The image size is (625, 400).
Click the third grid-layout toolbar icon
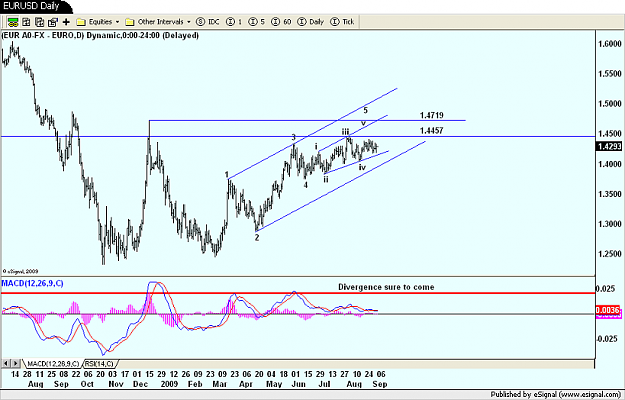click(39, 22)
